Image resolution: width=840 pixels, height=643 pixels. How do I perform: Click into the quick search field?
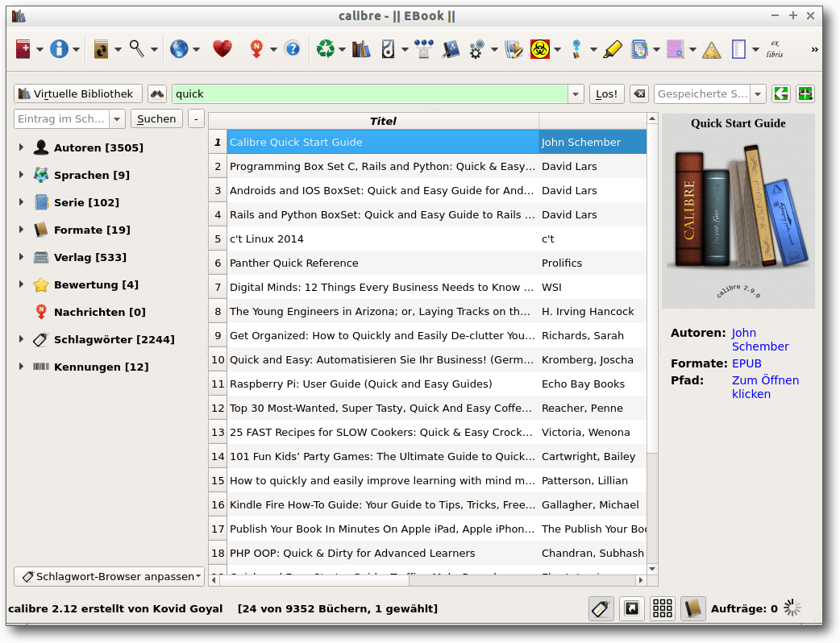coord(370,94)
